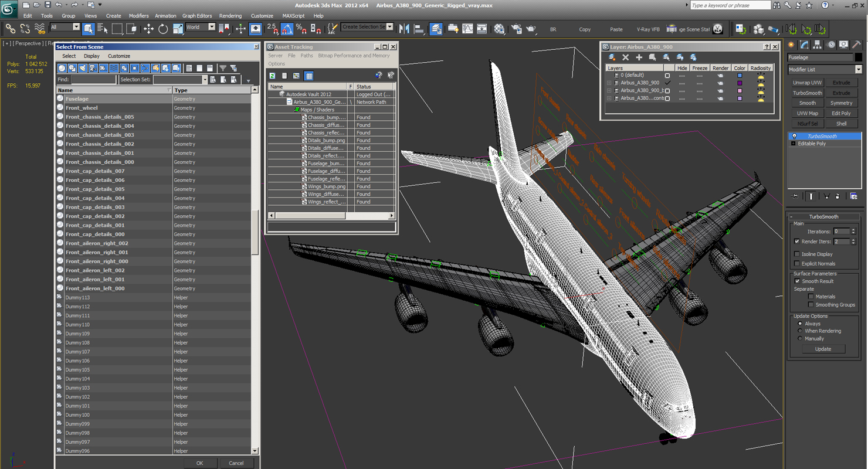The height and width of the screenshot is (469, 868).
Task: Open the Material Editor icon
Action: (x=499, y=28)
